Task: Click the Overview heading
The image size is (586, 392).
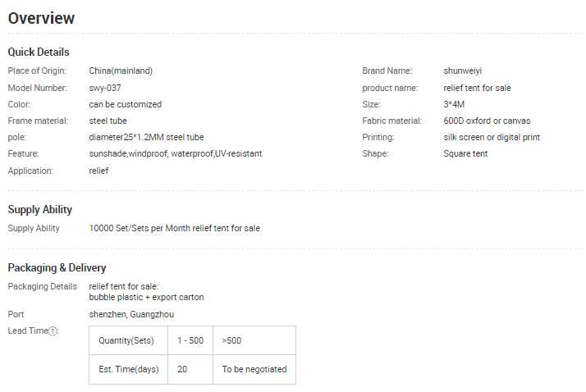Action: 41,18
